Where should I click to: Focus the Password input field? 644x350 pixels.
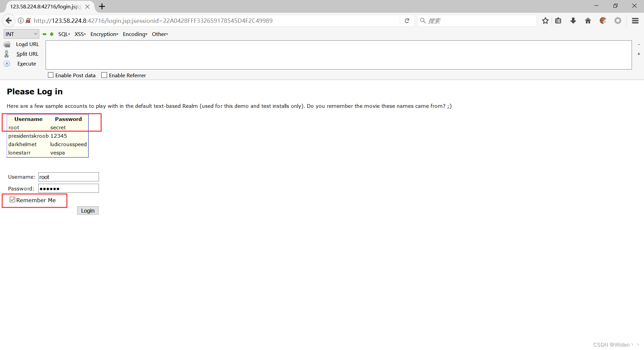(68, 188)
